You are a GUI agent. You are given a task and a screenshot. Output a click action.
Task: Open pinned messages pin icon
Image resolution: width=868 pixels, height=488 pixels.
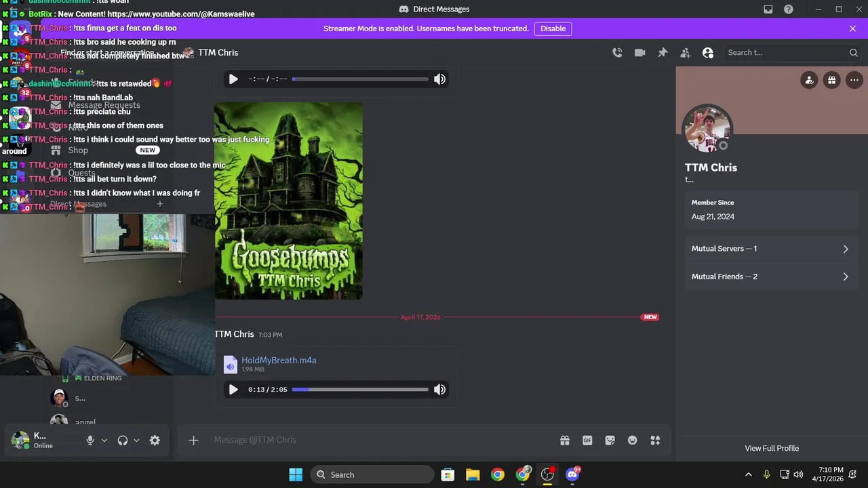click(663, 52)
